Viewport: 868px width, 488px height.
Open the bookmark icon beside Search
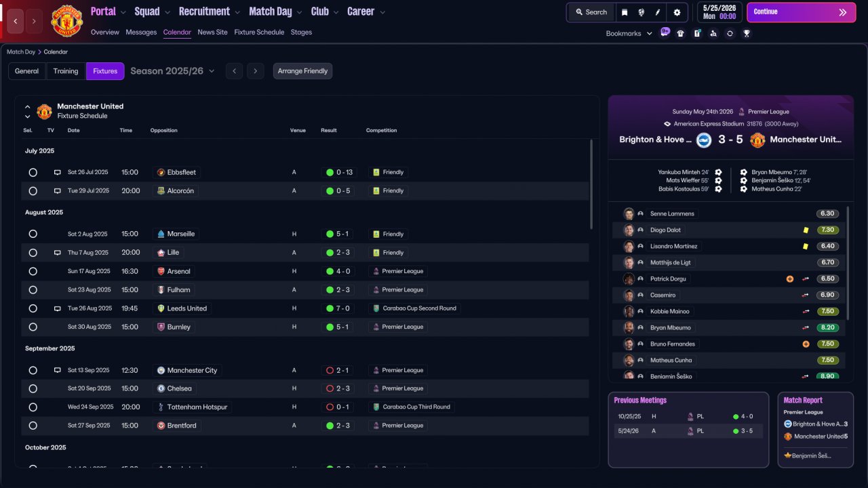click(625, 12)
